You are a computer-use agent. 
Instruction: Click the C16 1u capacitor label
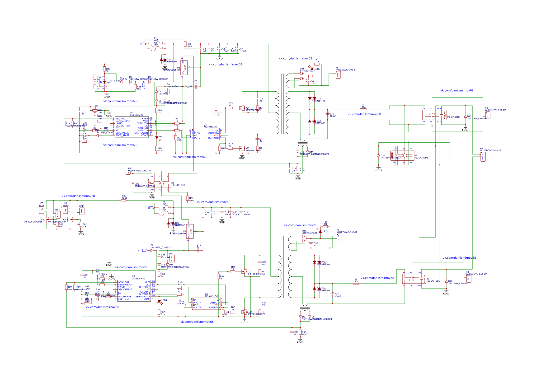pyautogui.click(x=199, y=246)
